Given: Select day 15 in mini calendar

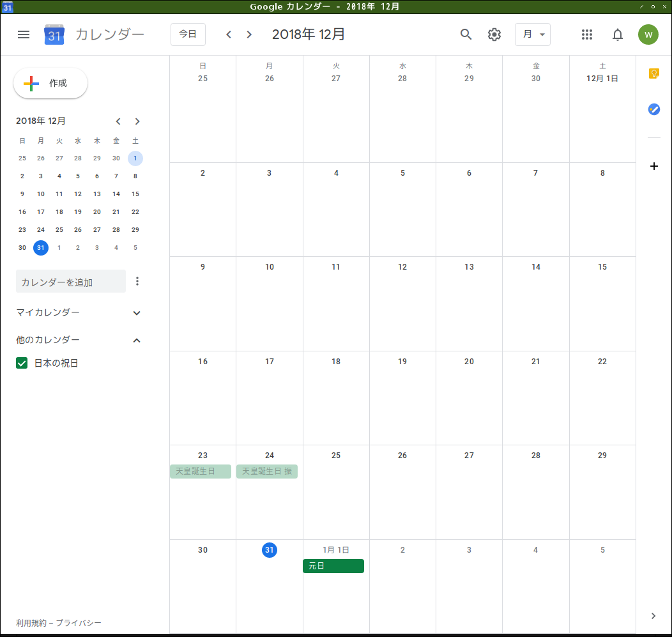Looking at the screenshot, I should [135, 194].
